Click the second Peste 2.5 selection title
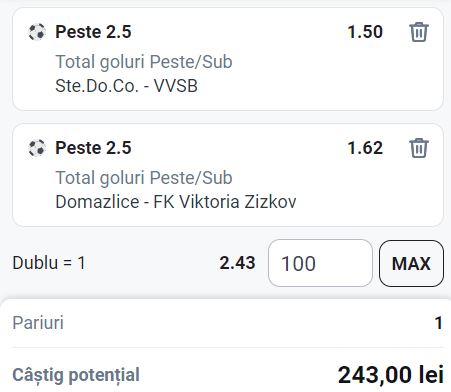Screen dimensions: 451x392 [93, 148]
